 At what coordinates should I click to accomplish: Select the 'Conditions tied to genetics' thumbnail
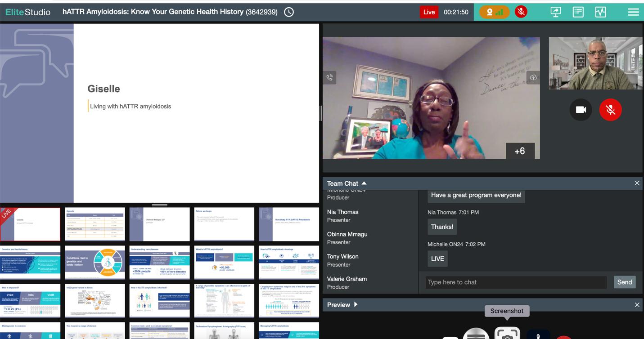click(95, 263)
